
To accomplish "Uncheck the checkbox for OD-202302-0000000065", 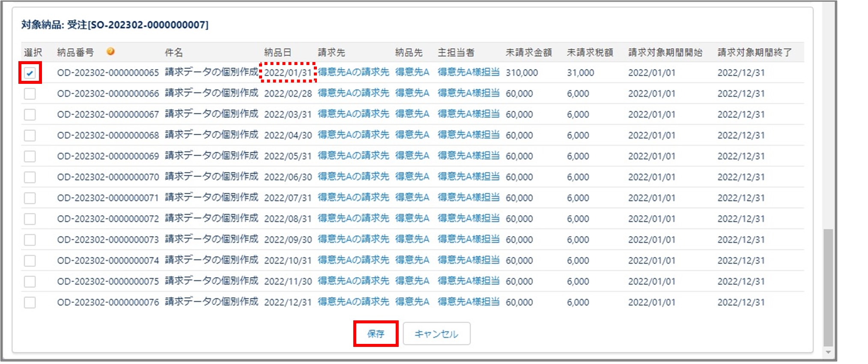I will tap(30, 73).
